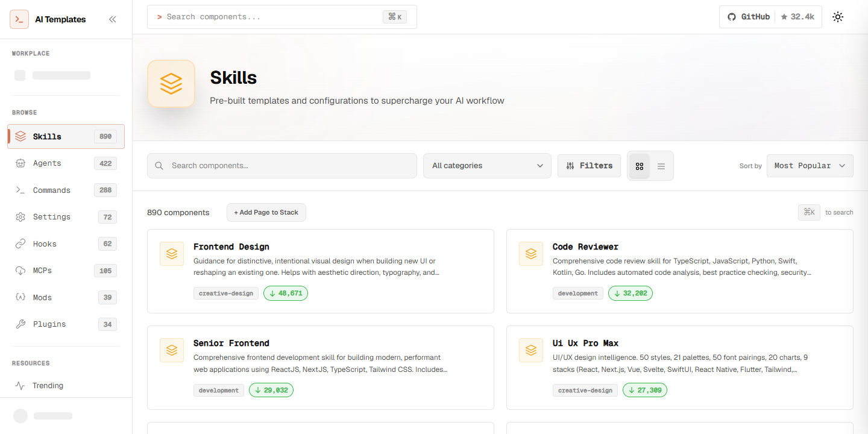Viewport: 868px width, 434px height.
Task: Click the AI Templates terminal logo icon
Action: pos(19,19)
